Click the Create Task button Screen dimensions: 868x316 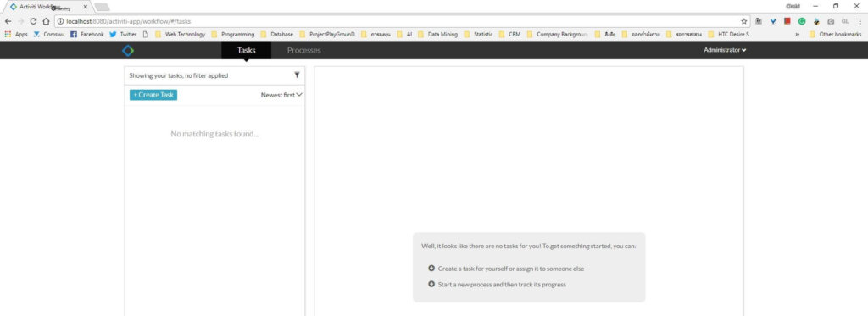[x=153, y=95]
